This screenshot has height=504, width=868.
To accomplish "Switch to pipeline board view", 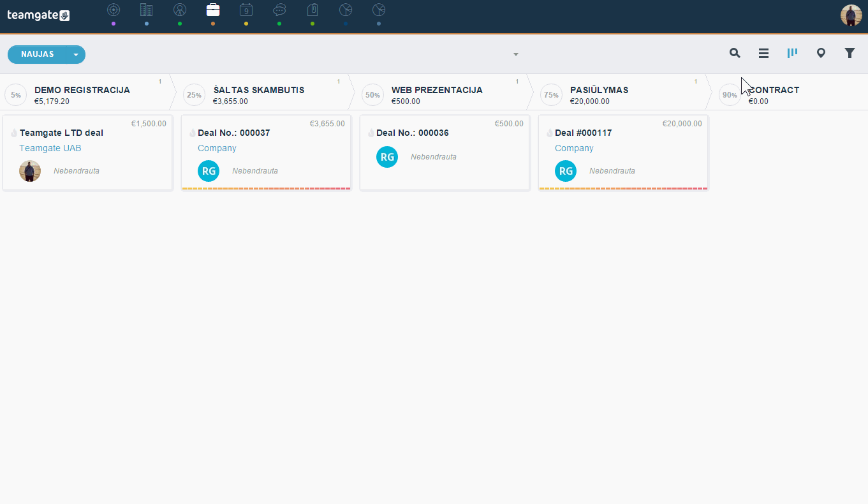I will click(x=792, y=53).
